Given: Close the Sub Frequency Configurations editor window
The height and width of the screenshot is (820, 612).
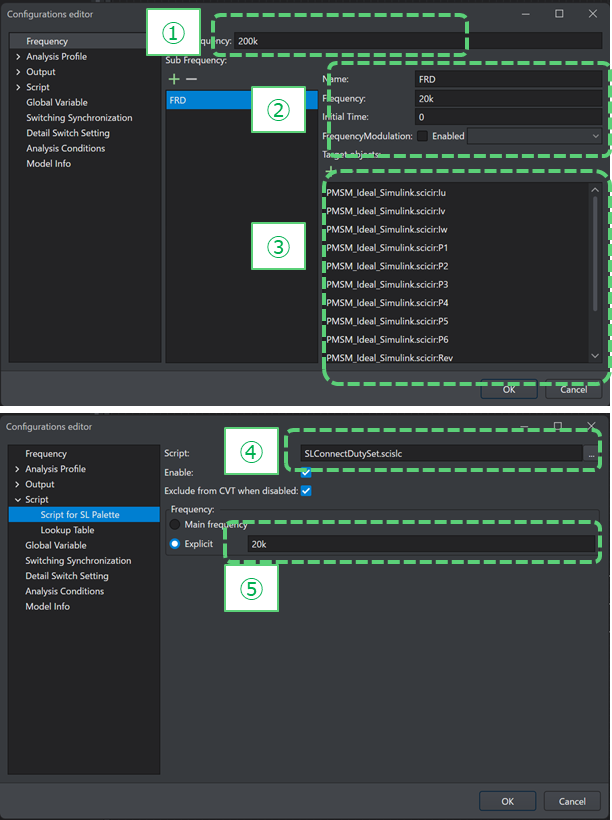Looking at the screenshot, I should (593, 14).
